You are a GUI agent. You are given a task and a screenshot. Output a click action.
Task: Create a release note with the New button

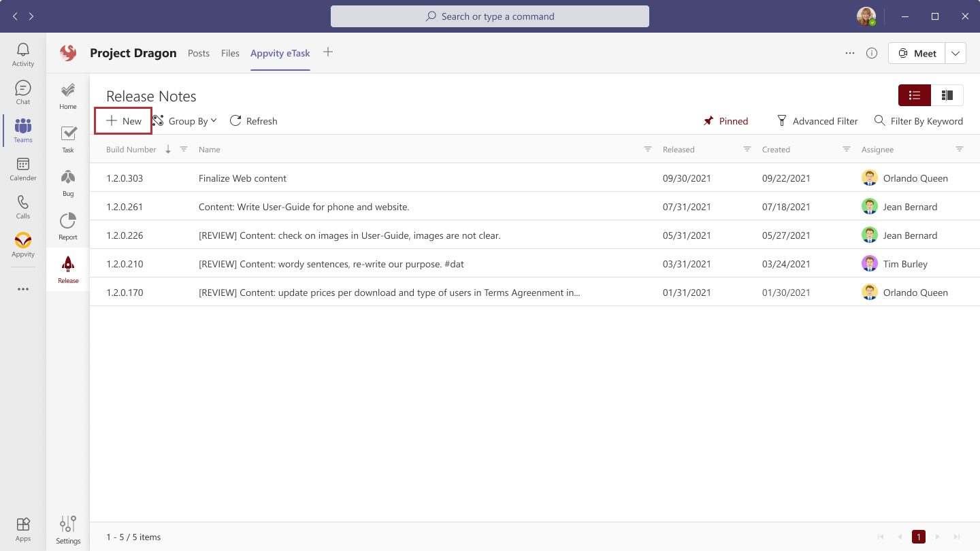pos(123,120)
